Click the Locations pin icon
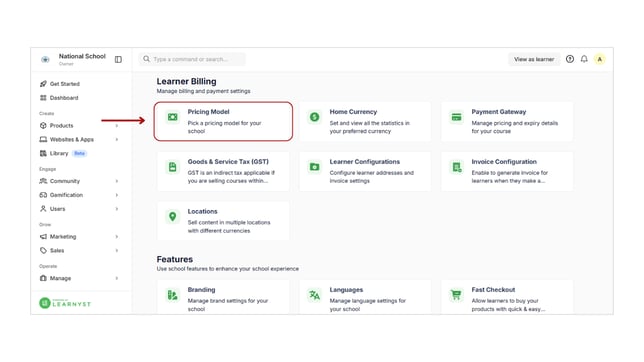 (172, 217)
